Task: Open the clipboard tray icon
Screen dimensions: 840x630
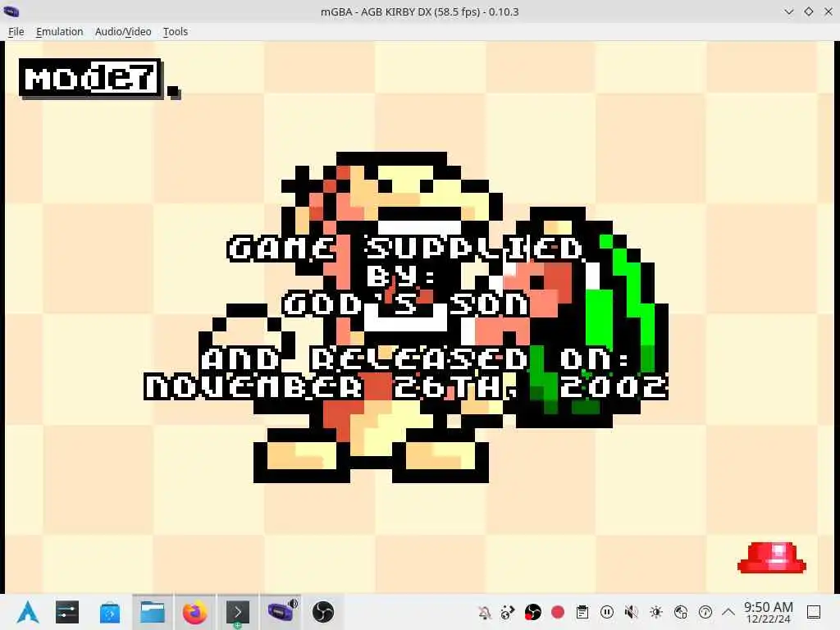Action: click(x=582, y=612)
